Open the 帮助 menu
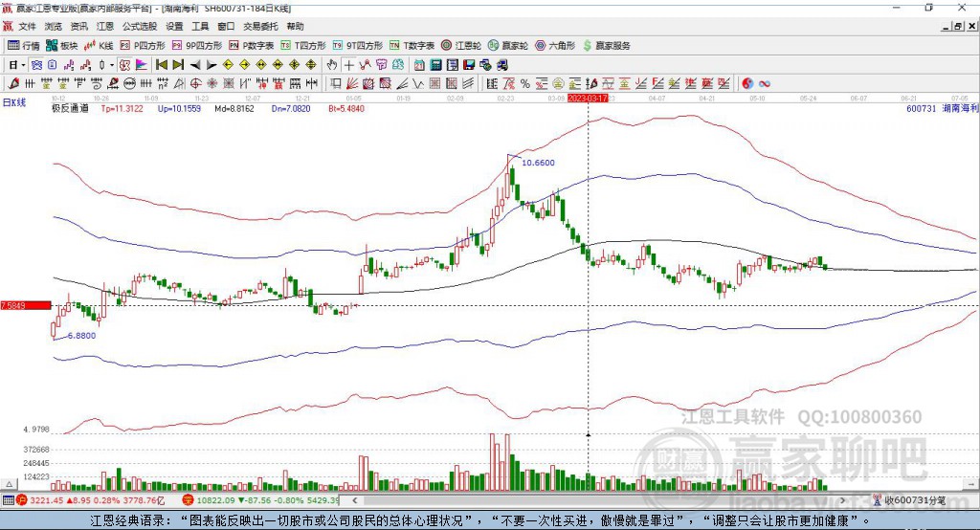 [x=295, y=26]
